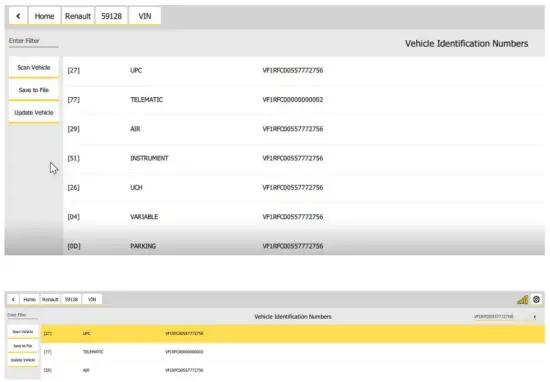
Task: Click the VIN value in the PARKING row
Action: point(293,246)
